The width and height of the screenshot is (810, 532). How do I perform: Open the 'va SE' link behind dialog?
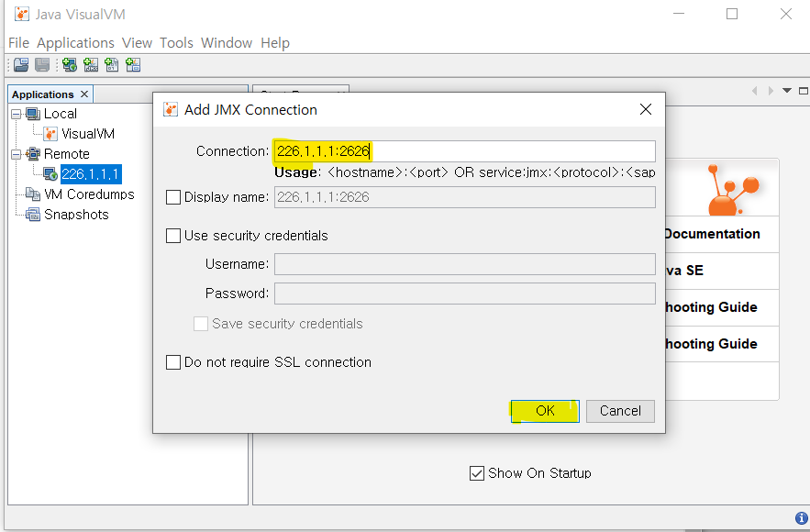tap(684, 271)
